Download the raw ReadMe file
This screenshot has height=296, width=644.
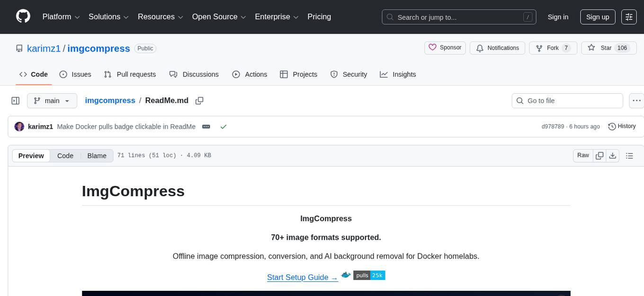613,155
